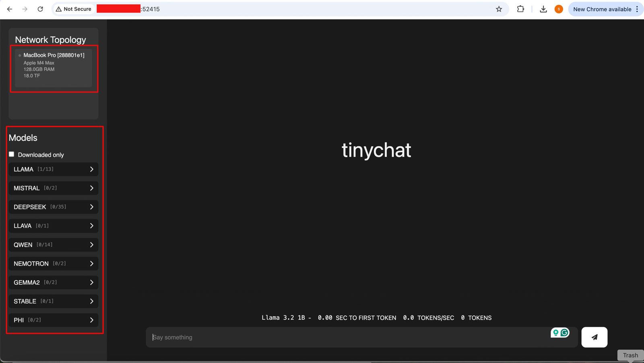Click the 18.0 TF value

pyautogui.click(x=32, y=76)
